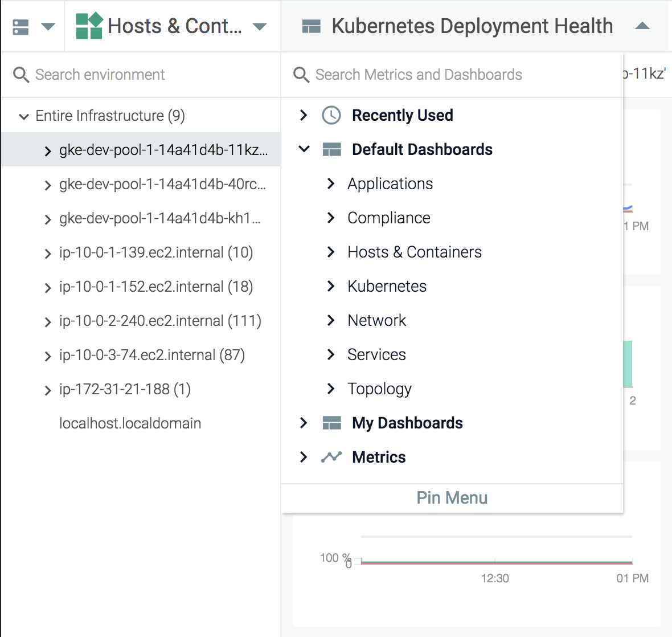Select localhost.localdomain in the tree
Viewport: 672px width, 637px height.
(x=130, y=423)
